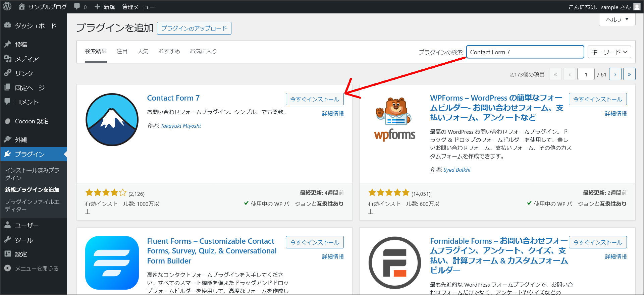Screen dimensions: 644x295
Task: Install Contact Form 7 with 今すぐインストール
Action: pos(314,99)
